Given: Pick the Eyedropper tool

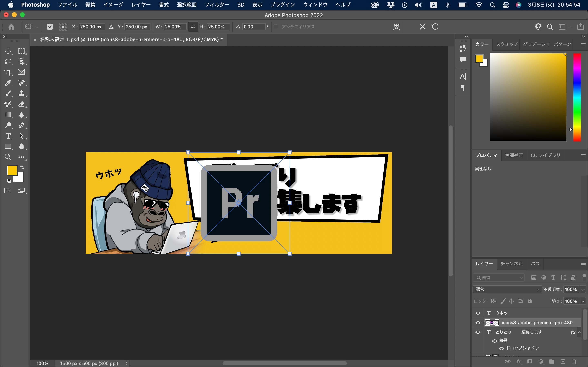Looking at the screenshot, I should pos(8,83).
